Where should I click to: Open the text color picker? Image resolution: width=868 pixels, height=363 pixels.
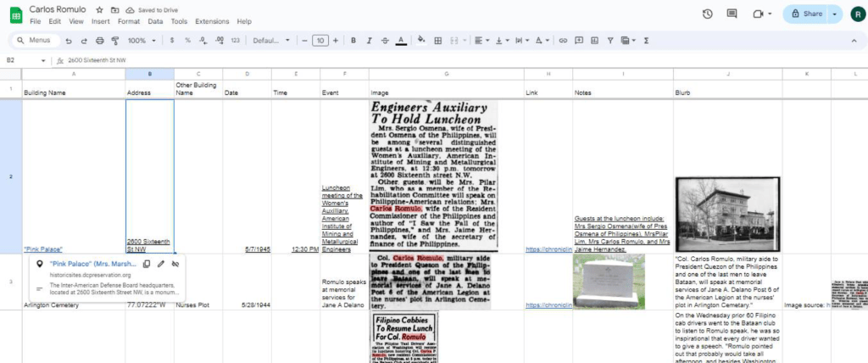pos(401,41)
